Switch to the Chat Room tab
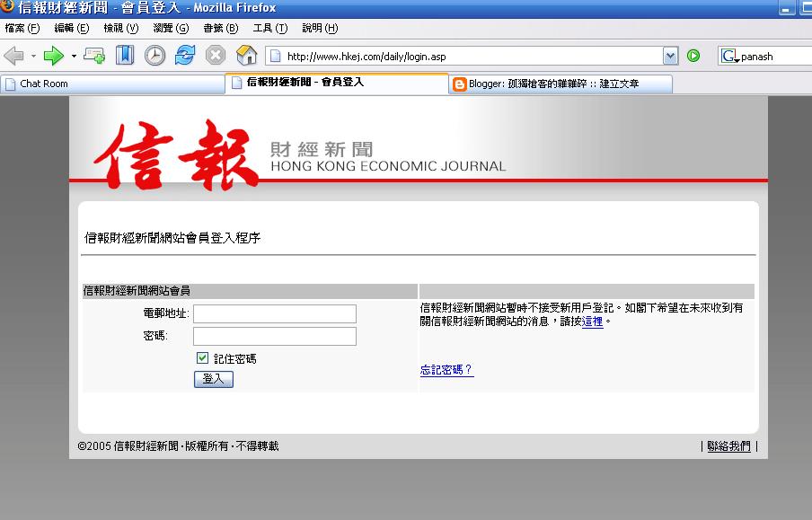 point(112,84)
